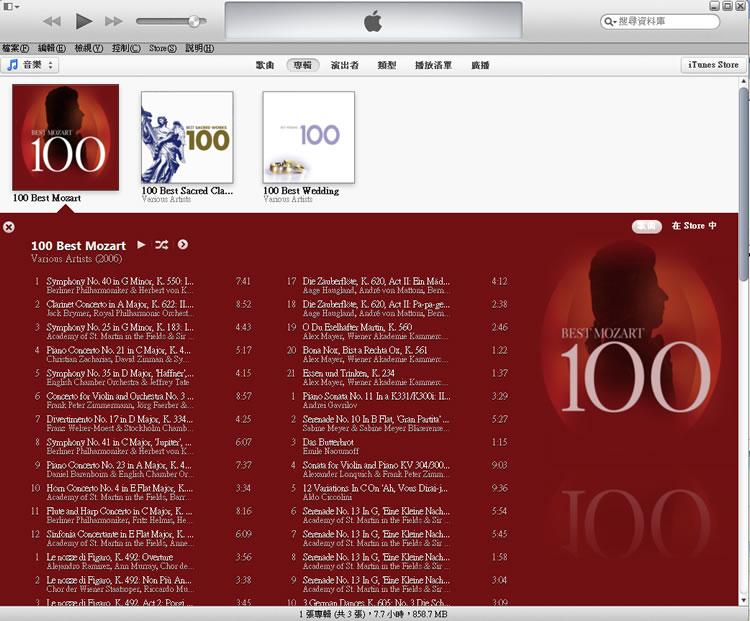Select the 在 Store 中 option
Screen dimensions: 750x621
694,226
